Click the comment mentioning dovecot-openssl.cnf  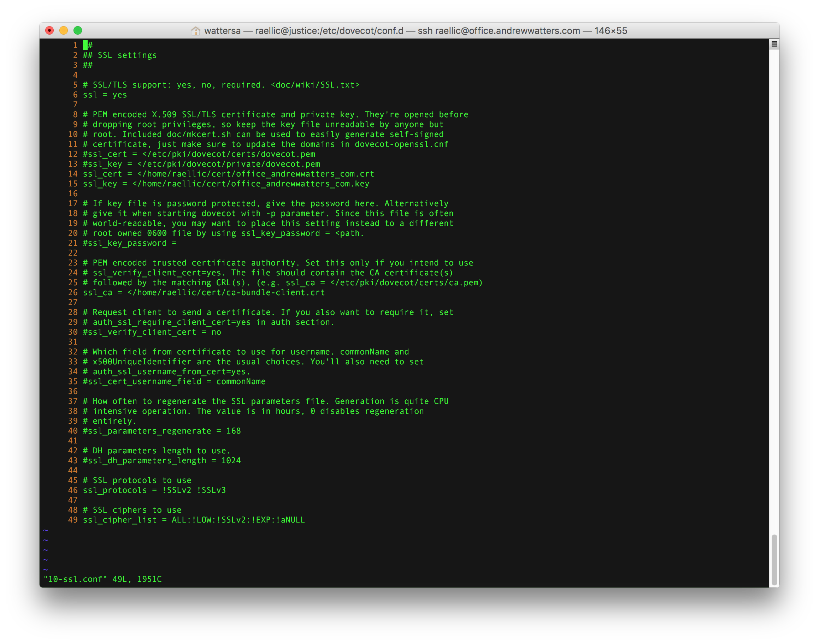pos(266,144)
